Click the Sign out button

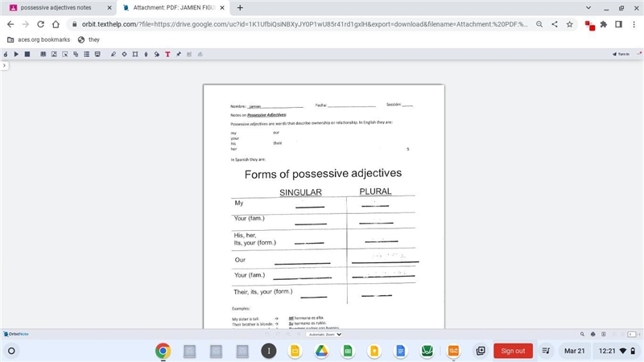(x=513, y=351)
